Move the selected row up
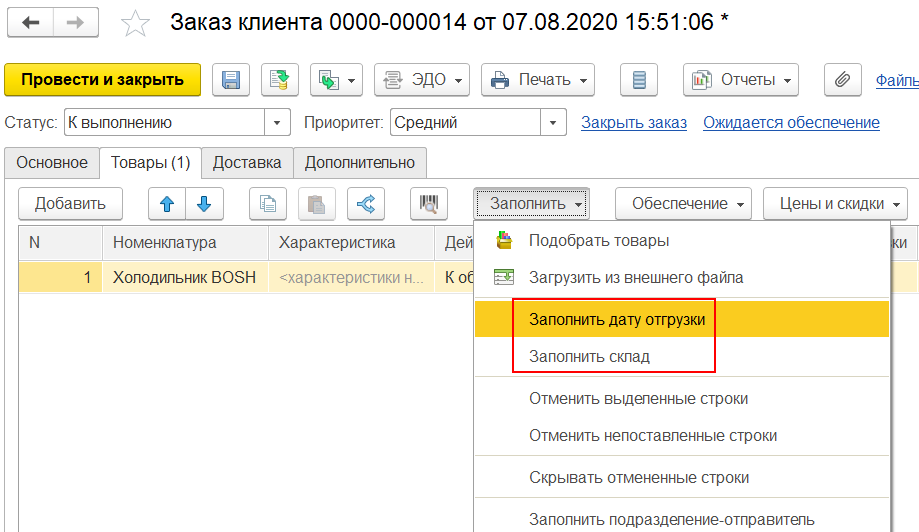The height and width of the screenshot is (532, 919). click(x=167, y=204)
